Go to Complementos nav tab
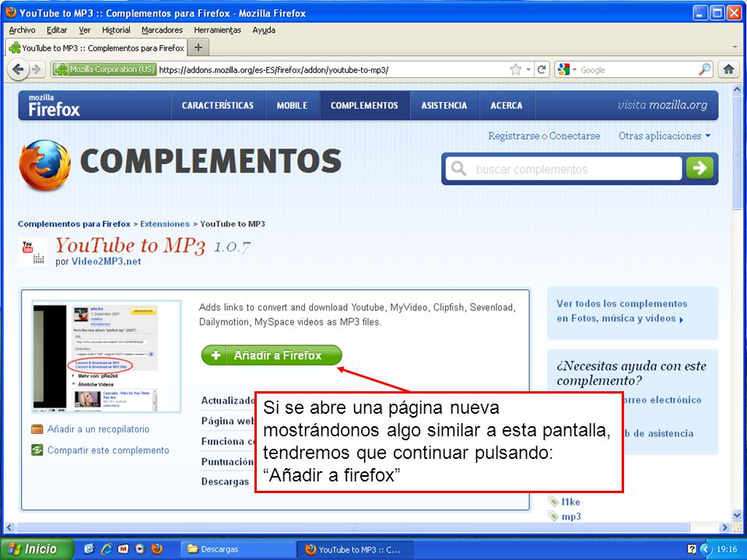747x560 pixels. click(x=364, y=105)
